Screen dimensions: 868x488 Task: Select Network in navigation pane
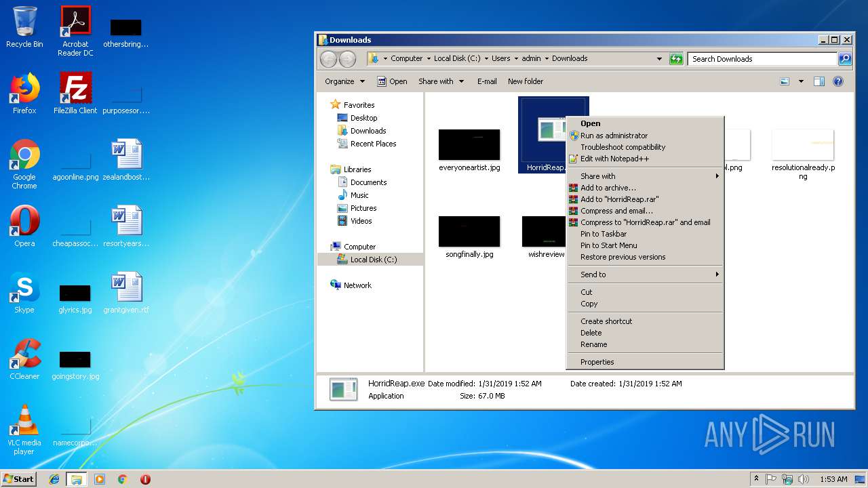tap(351, 285)
